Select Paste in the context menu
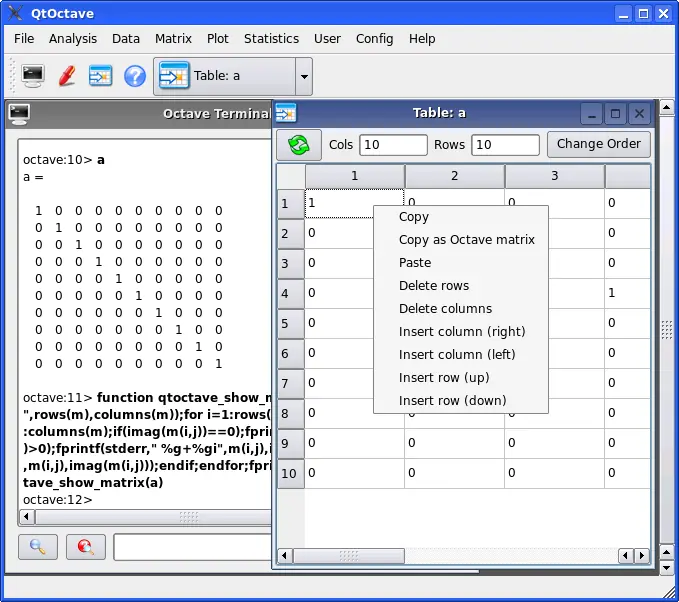The width and height of the screenshot is (679, 602). point(461,263)
